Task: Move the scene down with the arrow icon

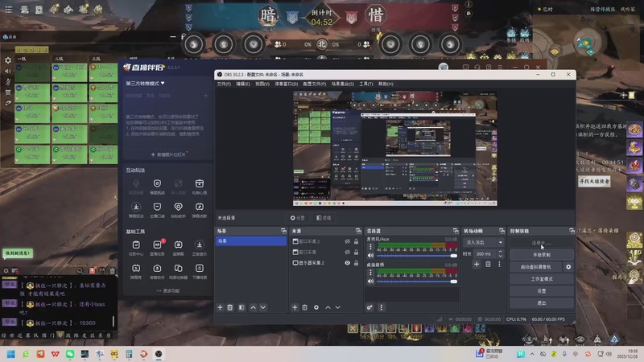Action: tap(263, 307)
